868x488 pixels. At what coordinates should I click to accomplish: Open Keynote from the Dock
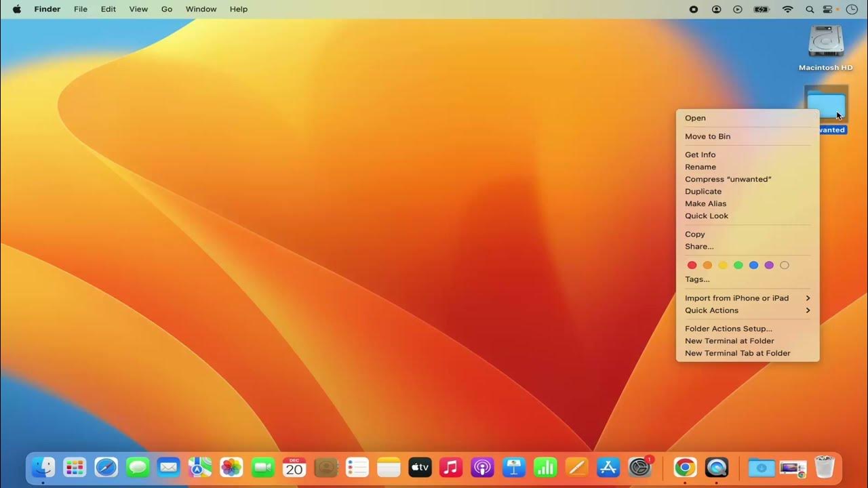coord(514,467)
